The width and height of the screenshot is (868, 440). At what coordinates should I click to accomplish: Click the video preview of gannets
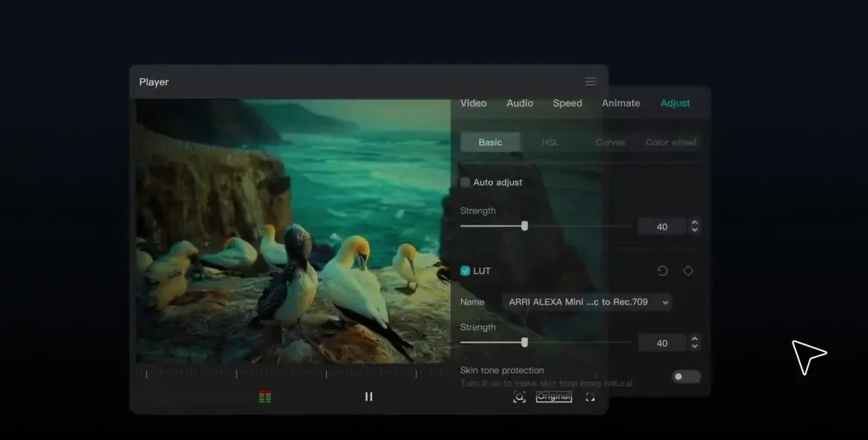[293, 231]
